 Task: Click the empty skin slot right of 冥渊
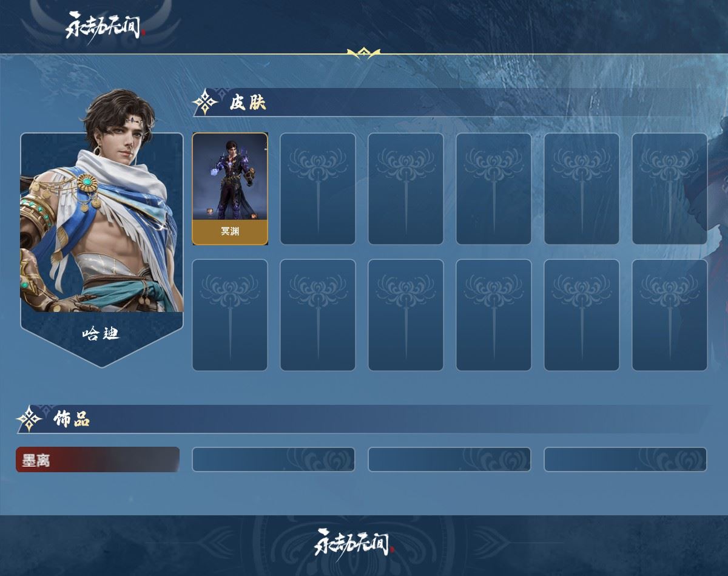(318, 189)
